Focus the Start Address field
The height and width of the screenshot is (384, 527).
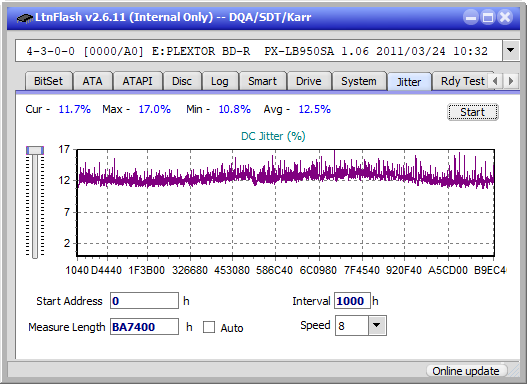click(x=145, y=301)
